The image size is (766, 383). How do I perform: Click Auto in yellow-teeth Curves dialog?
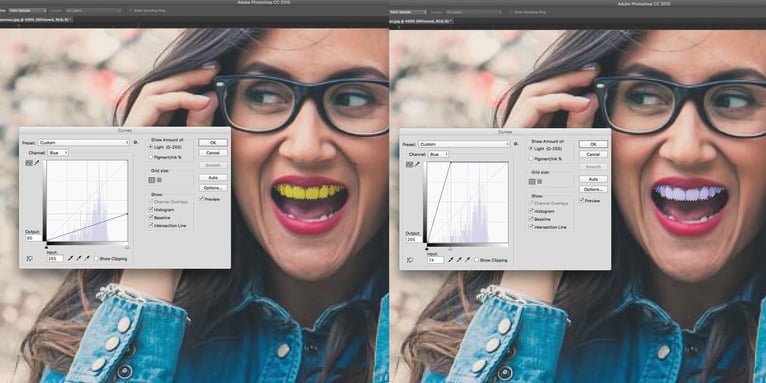point(213,177)
